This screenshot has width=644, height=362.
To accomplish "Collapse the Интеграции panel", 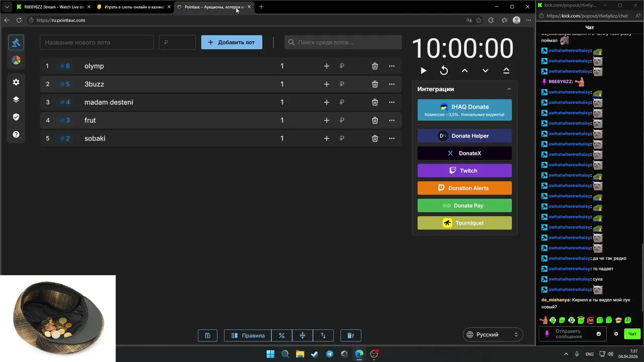I will [x=509, y=89].
